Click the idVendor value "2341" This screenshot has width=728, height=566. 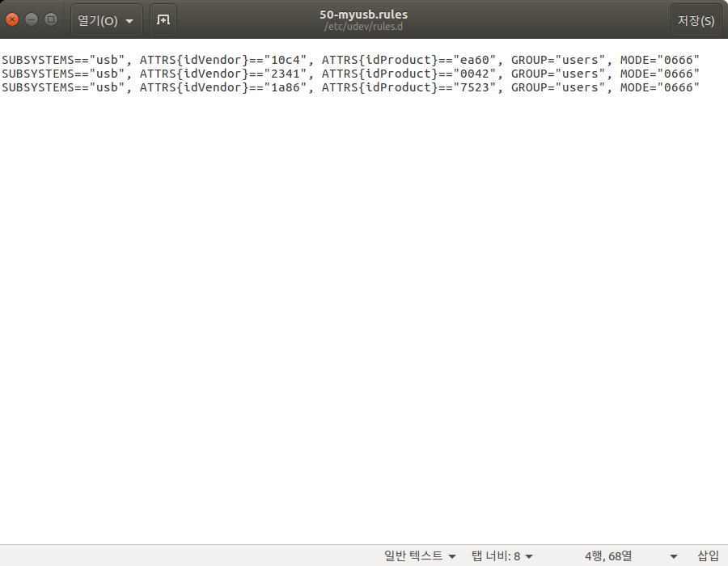tap(286, 74)
